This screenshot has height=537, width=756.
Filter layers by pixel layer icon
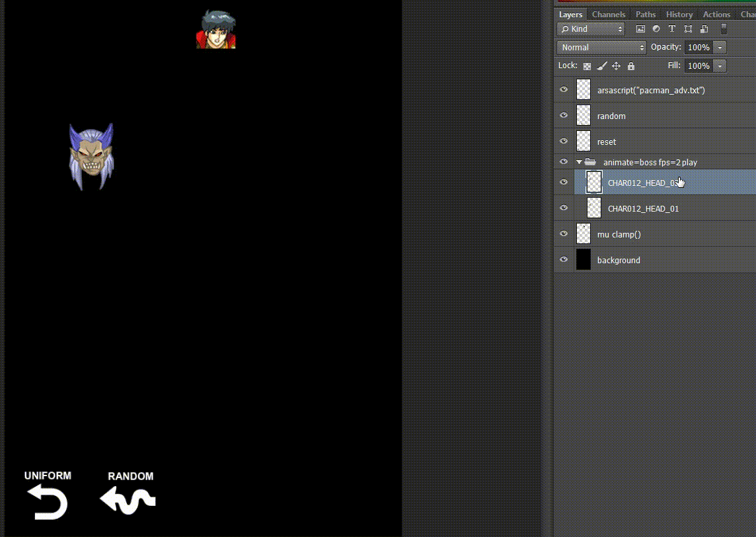640,29
